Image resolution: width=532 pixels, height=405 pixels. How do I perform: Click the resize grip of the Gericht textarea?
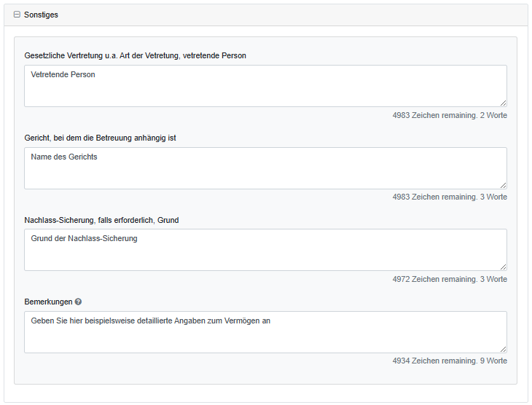click(503, 185)
